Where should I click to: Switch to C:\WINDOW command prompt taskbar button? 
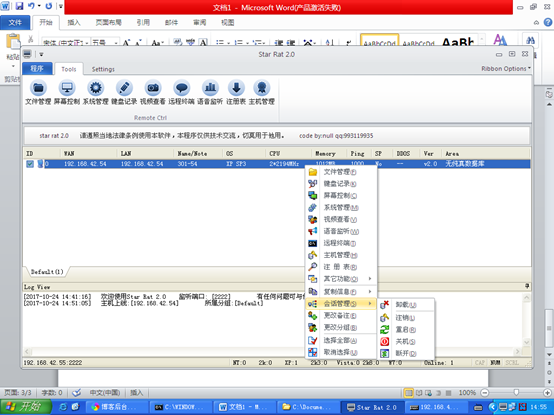point(181,407)
